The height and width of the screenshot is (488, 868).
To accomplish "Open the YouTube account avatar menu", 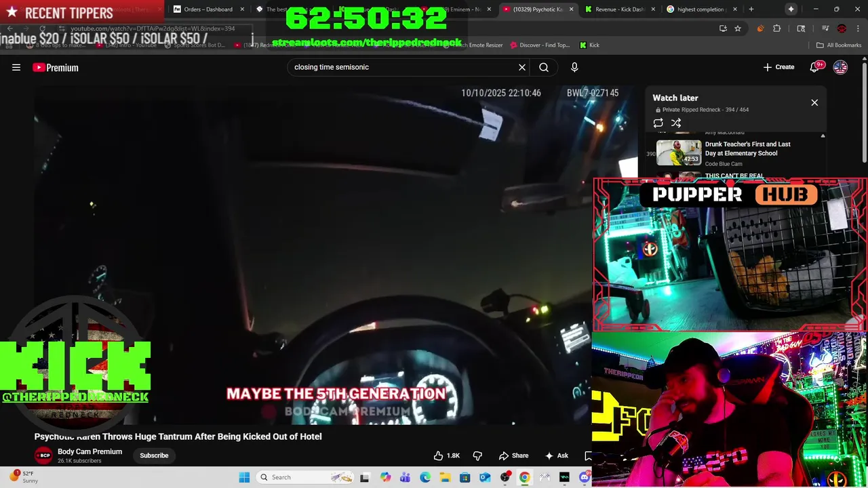I will coord(840,67).
